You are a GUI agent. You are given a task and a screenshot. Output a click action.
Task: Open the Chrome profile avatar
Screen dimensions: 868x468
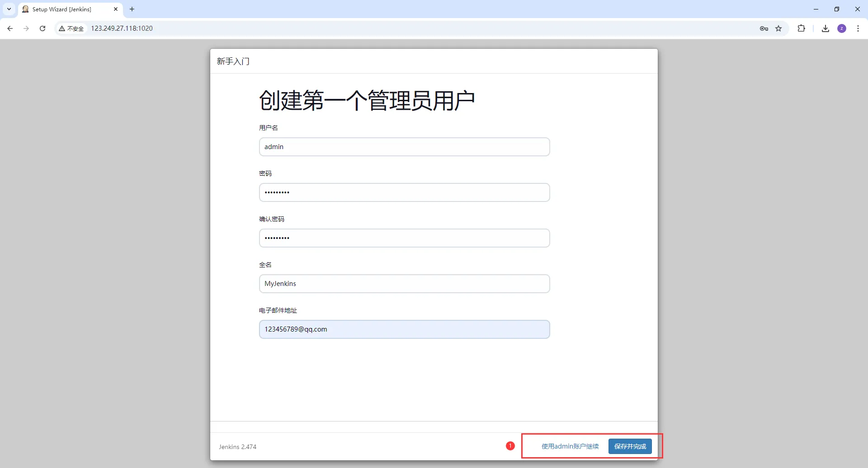tap(842, 28)
